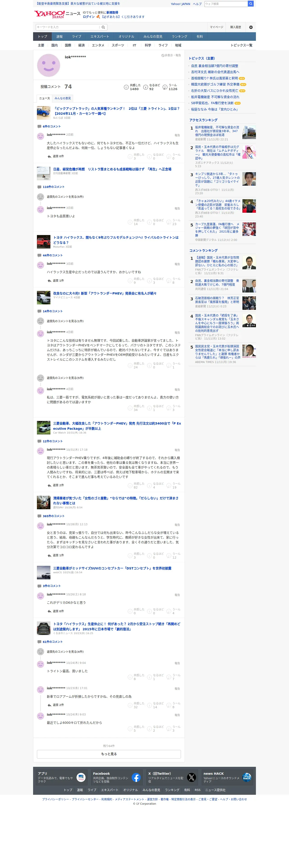The width and height of the screenshot is (289, 868).
Task: Open 清掃業者が気づいた article thumbnail
Action: click(x=43, y=503)
